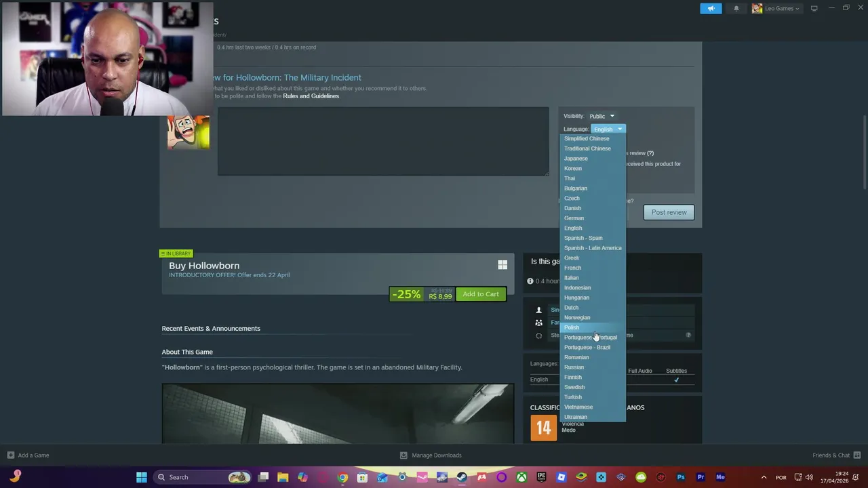The image size is (868, 488).
Task: Open File Explorer from taskbar
Action: pos(283,477)
